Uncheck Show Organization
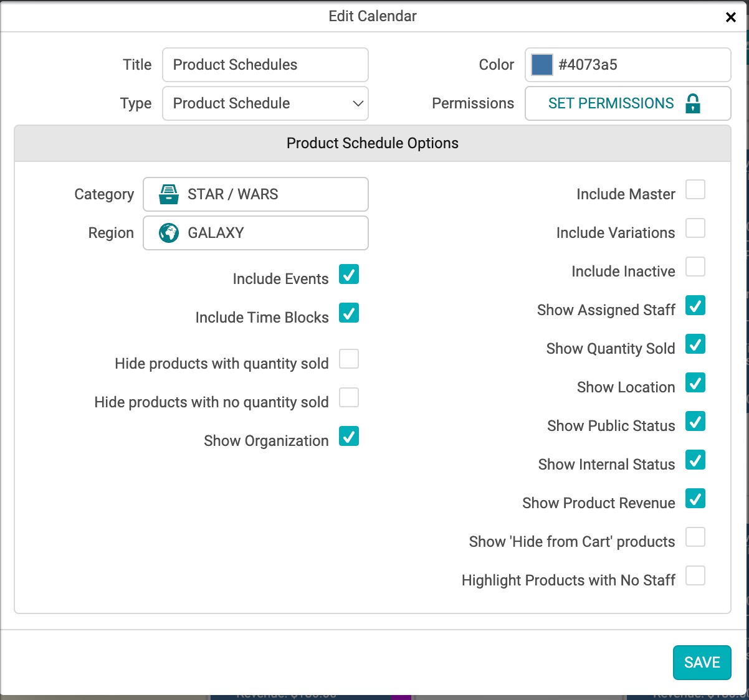Screen dimensions: 749x700 349,436
